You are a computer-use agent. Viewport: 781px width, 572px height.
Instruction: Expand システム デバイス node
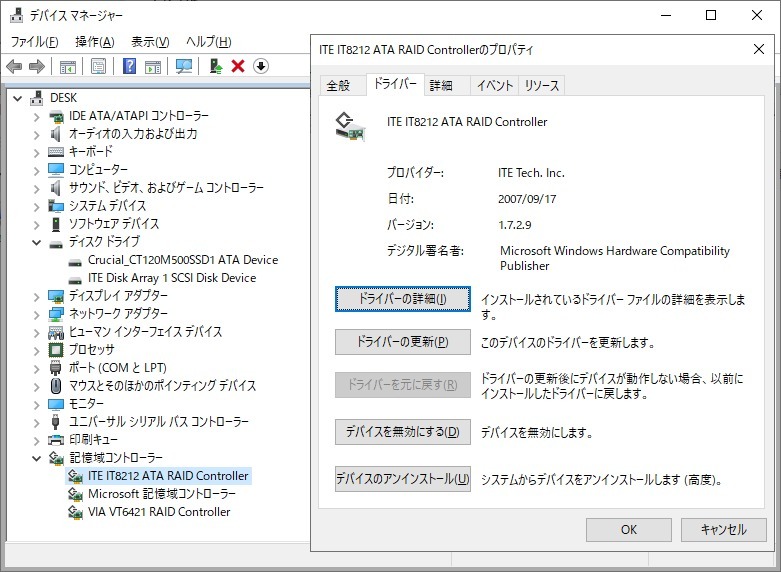(x=36, y=207)
